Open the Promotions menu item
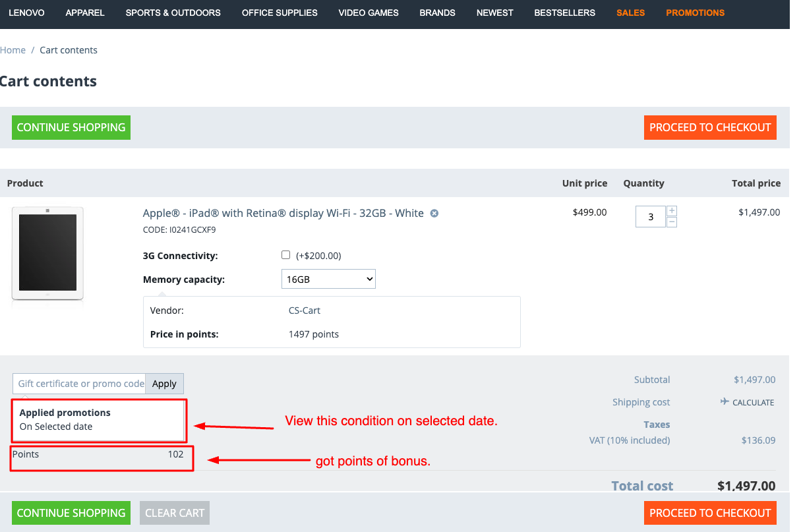Image resolution: width=801 pixels, height=532 pixels. [x=695, y=13]
